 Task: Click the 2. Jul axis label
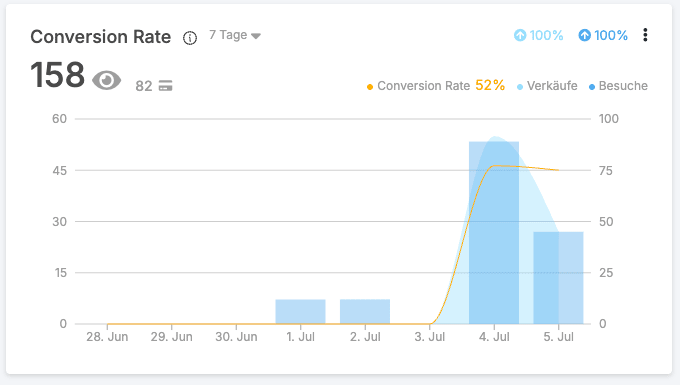365,337
